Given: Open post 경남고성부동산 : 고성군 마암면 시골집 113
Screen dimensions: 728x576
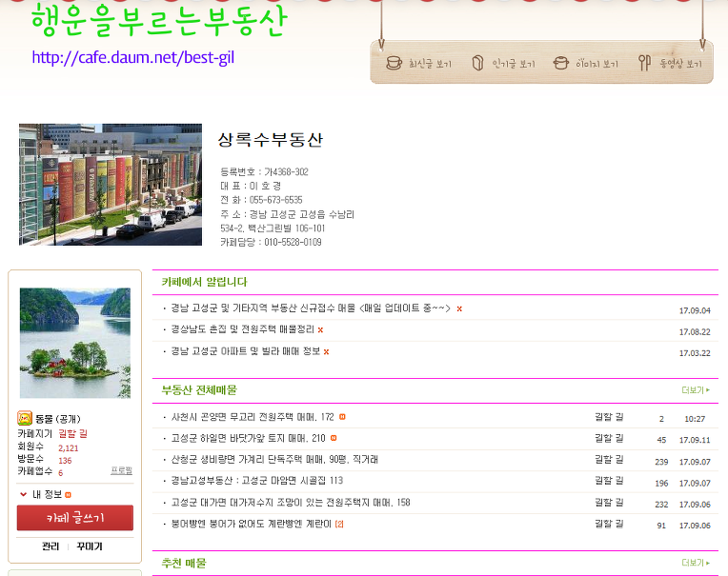Looking at the screenshot, I should point(256,481).
